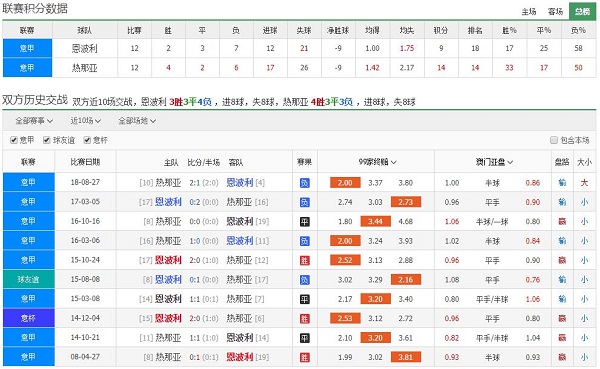Click the 负 result badge for 16-03-06 match
The height and width of the screenshot is (369, 600).
[x=305, y=241]
